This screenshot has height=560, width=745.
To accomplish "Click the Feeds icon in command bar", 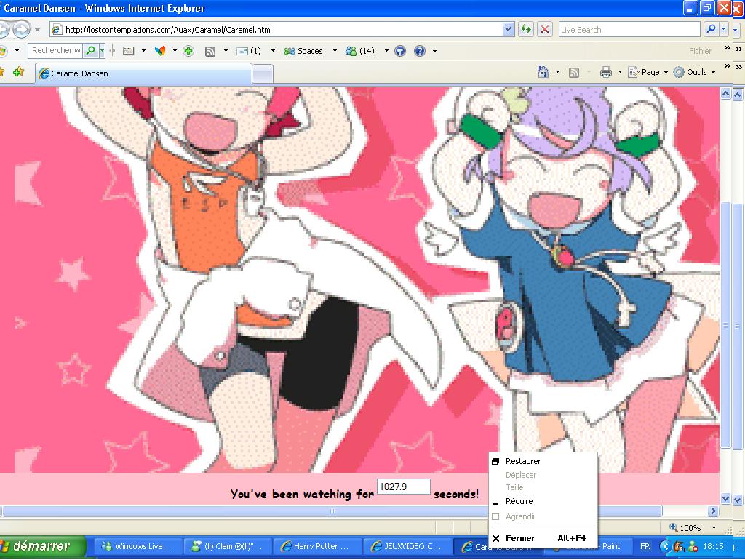I will coord(574,73).
